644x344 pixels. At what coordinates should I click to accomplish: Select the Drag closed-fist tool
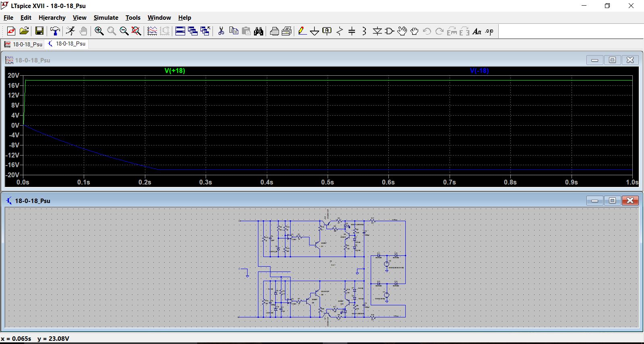point(415,31)
